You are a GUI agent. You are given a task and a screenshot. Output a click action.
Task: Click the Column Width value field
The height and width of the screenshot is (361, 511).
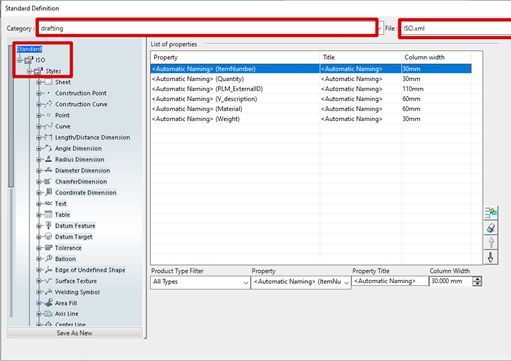[x=451, y=281]
